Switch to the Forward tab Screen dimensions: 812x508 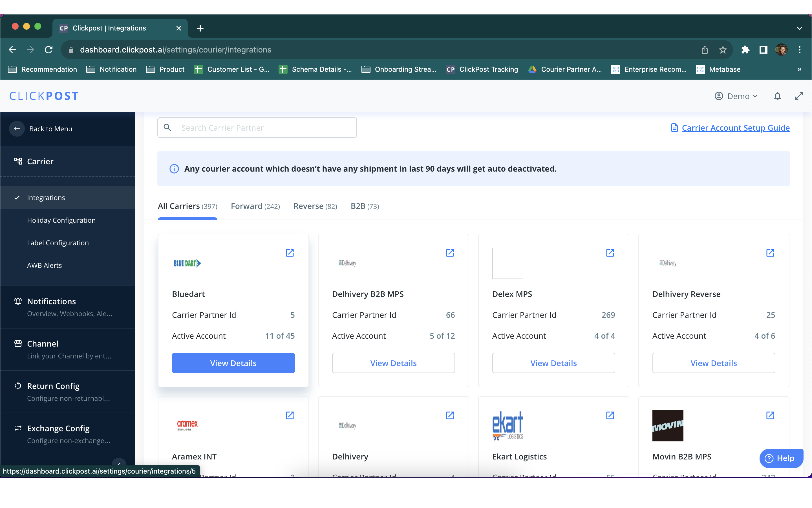(x=255, y=206)
